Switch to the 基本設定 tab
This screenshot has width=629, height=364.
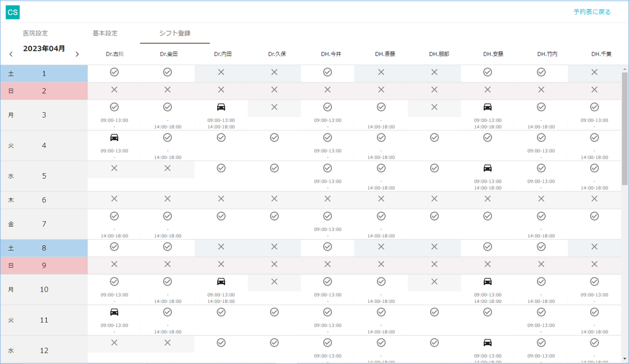105,33
